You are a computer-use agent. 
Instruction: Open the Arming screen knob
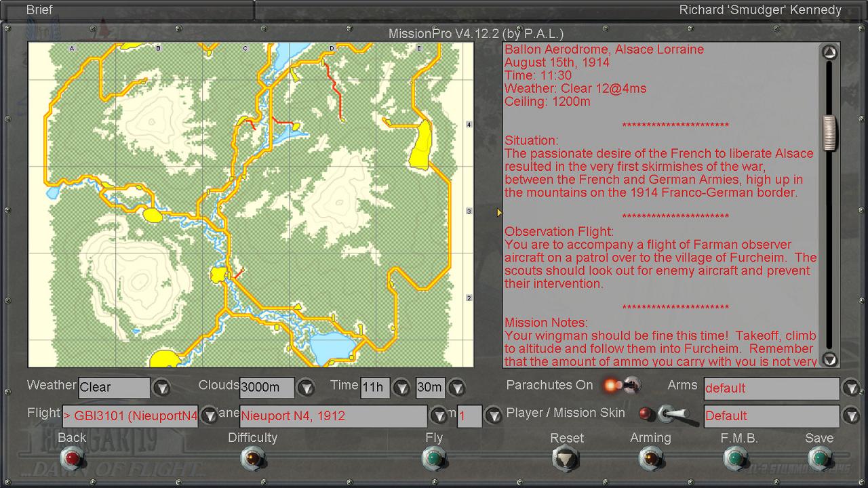point(650,459)
